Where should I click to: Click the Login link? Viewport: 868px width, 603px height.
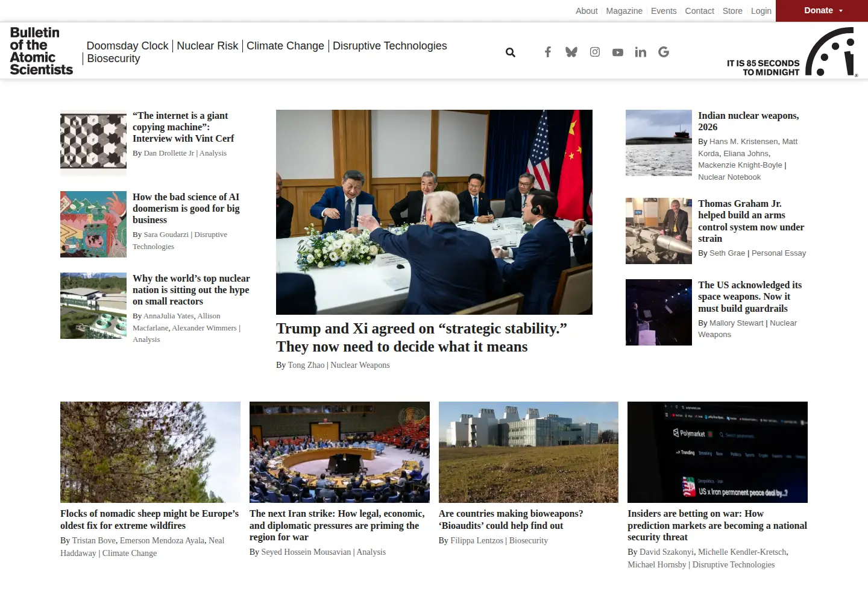point(761,11)
